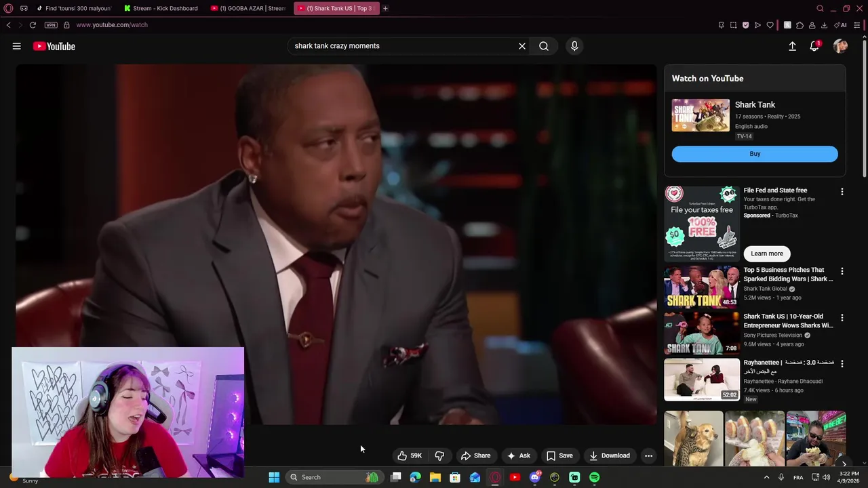Take a snapshot with the capture icon
Viewport: 868px width, 488px height.
coord(733,25)
